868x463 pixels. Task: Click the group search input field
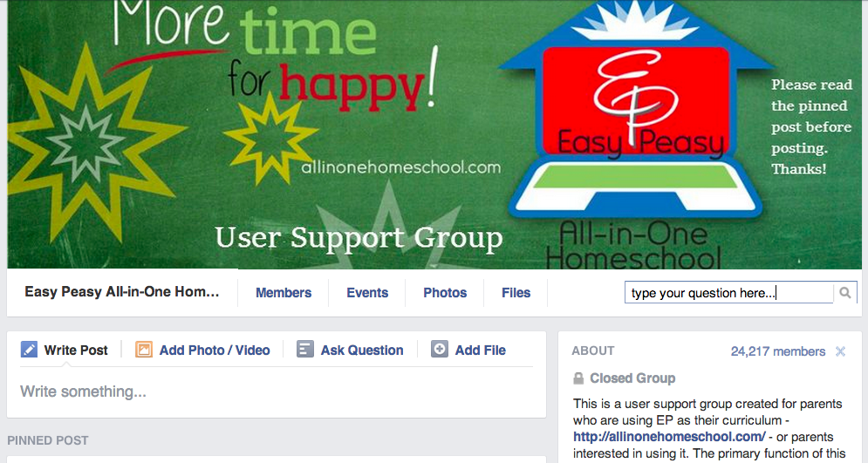[x=729, y=293]
